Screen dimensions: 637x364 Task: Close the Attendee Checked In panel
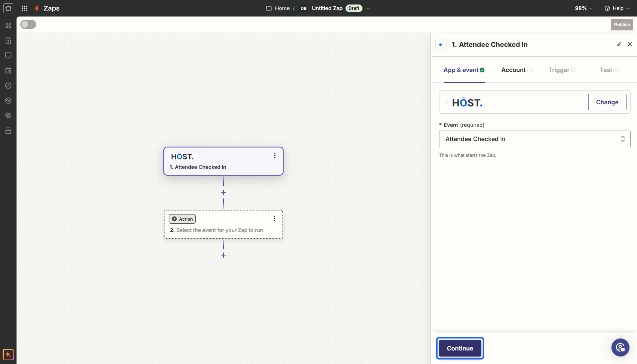tap(630, 44)
